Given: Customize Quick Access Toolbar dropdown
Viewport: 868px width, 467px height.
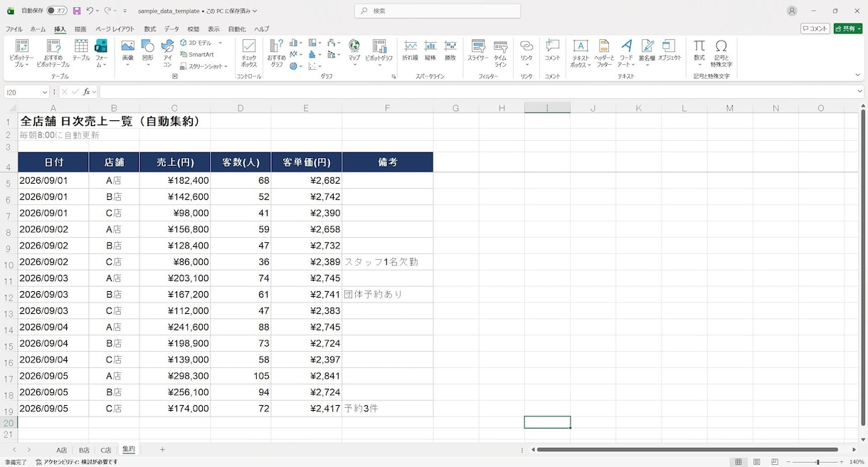Looking at the screenshot, I should 125,11.
